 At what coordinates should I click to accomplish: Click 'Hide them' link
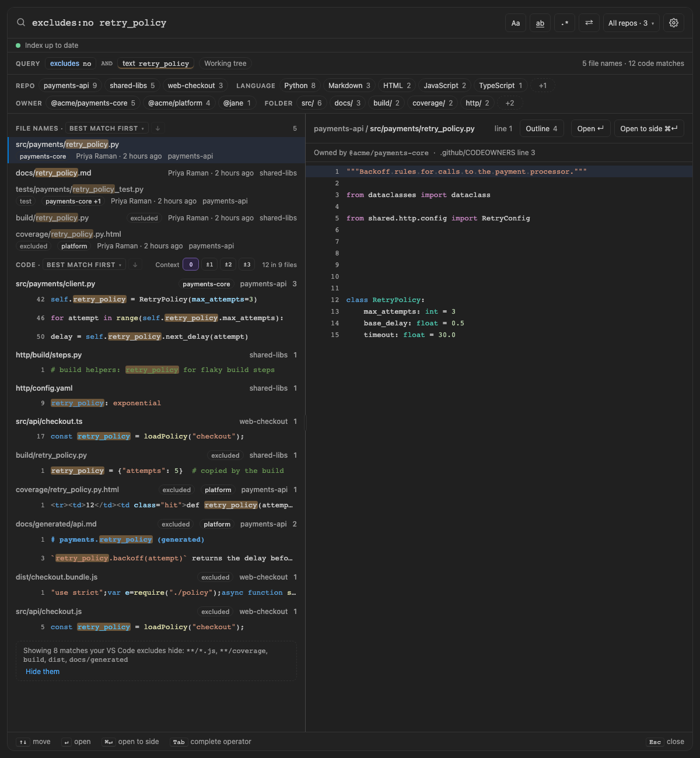click(43, 672)
